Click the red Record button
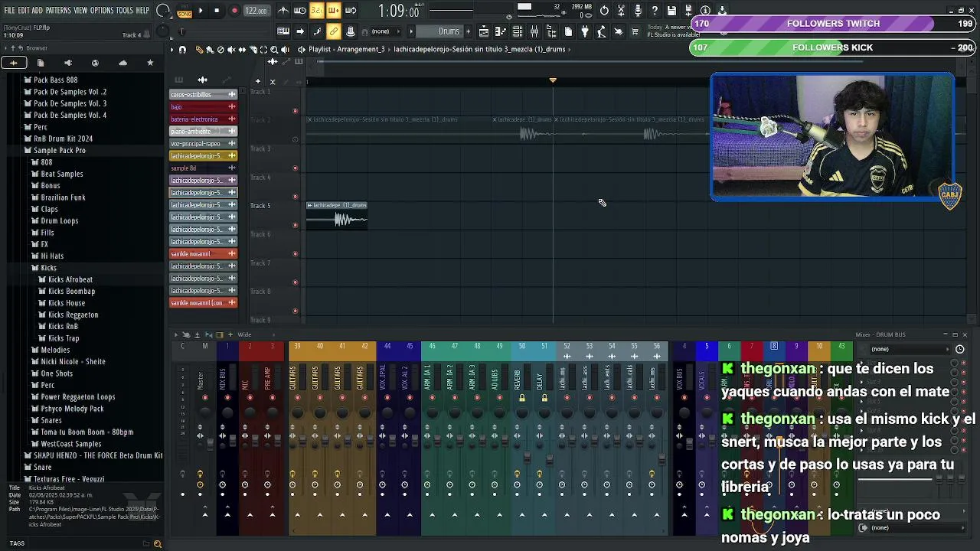The height and width of the screenshot is (551, 980). coord(234,11)
